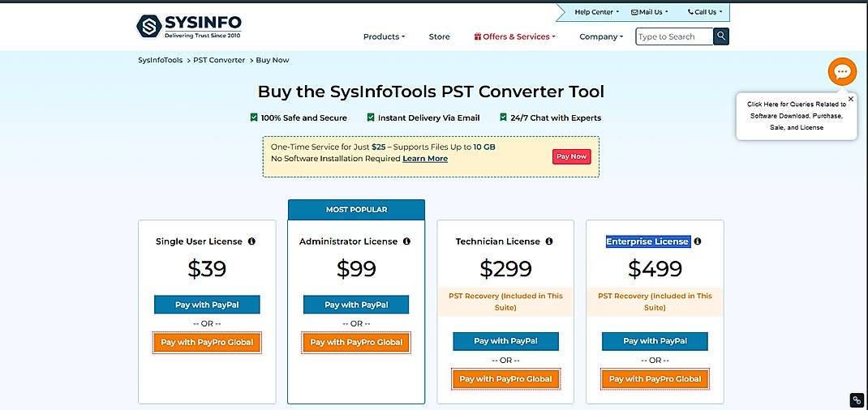Open the Call Us dropdown

click(x=705, y=11)
